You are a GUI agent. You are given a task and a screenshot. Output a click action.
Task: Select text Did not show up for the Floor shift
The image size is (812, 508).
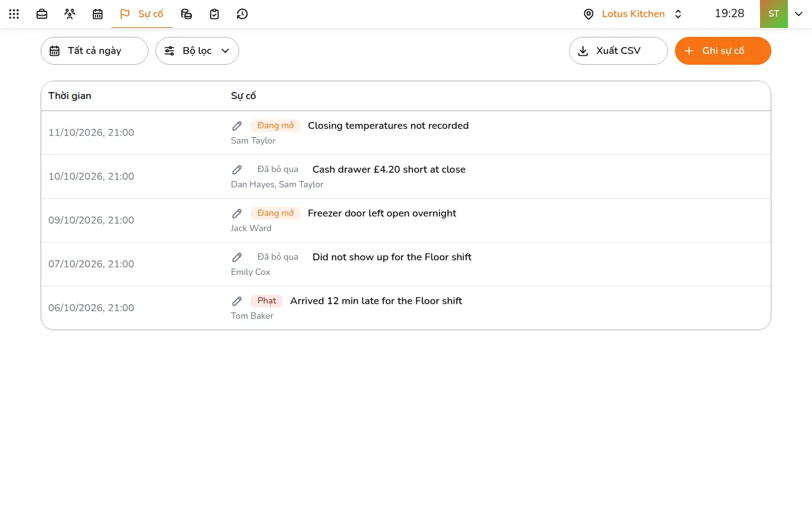pyautogui.click(x=392, y=257)
